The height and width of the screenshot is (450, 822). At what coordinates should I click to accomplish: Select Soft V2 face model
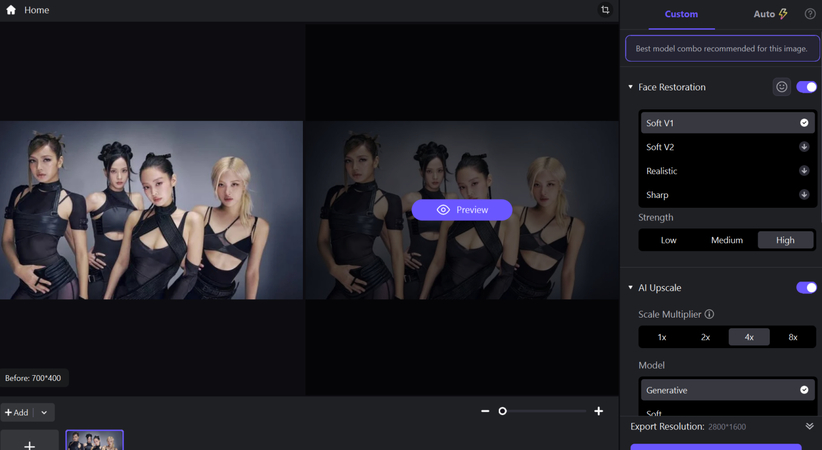727,147
